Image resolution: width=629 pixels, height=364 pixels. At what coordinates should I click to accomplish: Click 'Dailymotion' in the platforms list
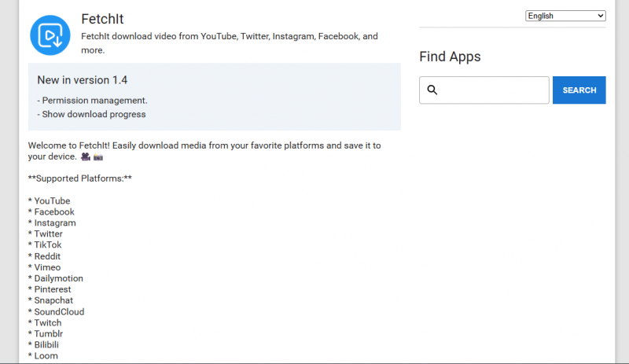click(58, 278)
